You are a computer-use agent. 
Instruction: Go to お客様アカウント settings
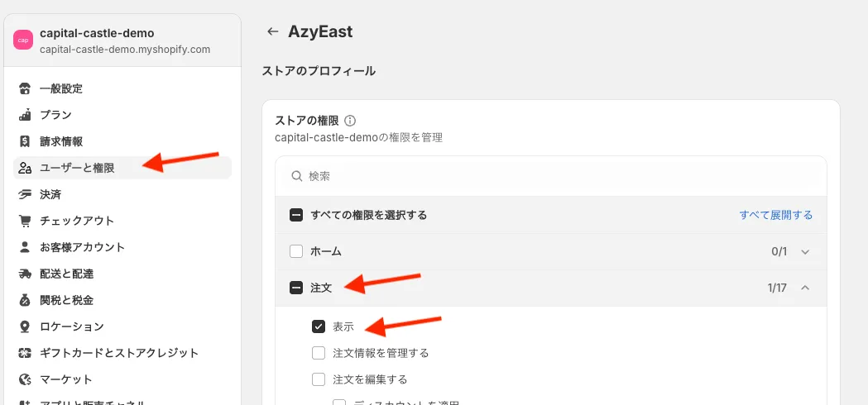[82, 247]
